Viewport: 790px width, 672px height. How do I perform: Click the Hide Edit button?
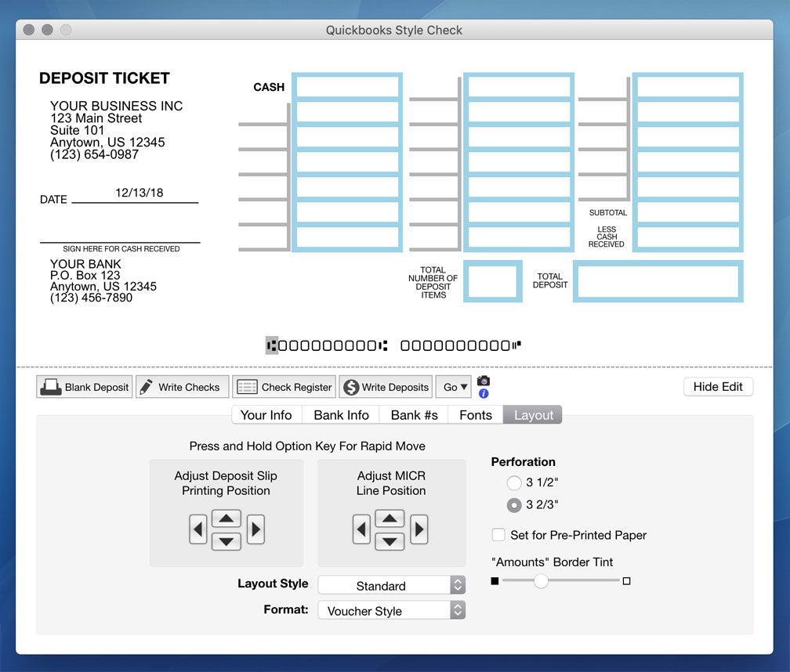point(717,386)
